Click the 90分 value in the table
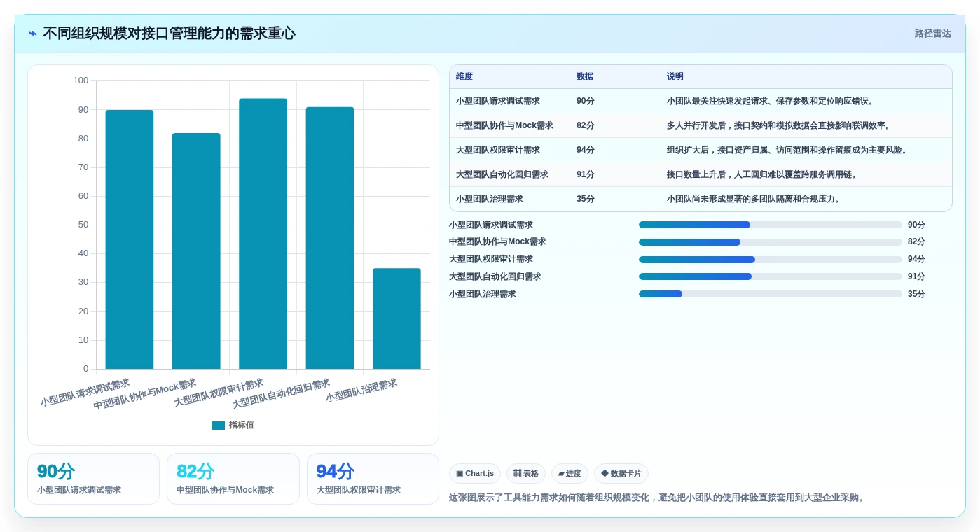 (x=586, y=101)
